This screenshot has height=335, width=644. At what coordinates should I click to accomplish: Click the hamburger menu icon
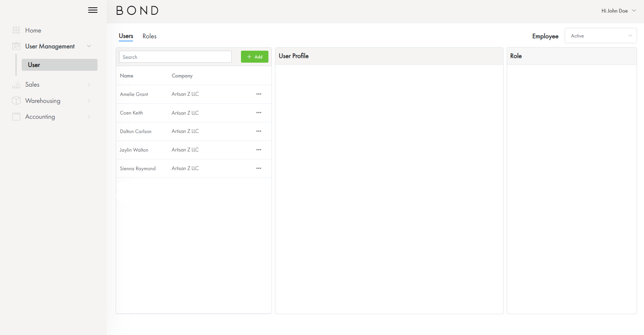pos(93,10)
